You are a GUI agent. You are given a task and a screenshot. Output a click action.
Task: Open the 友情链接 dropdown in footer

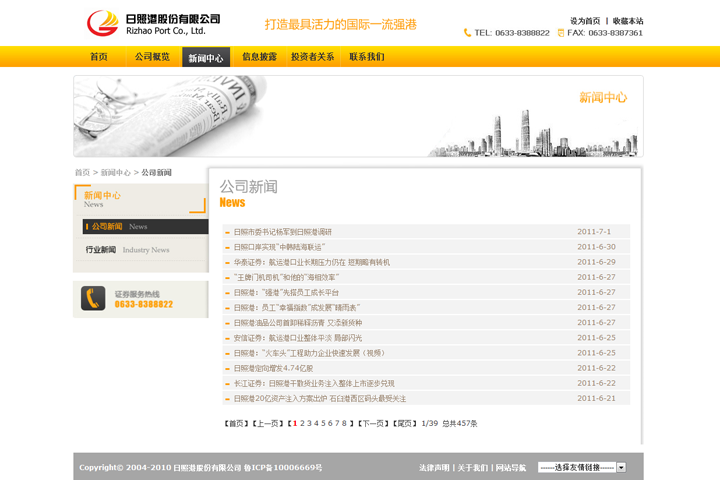point(582,467)
